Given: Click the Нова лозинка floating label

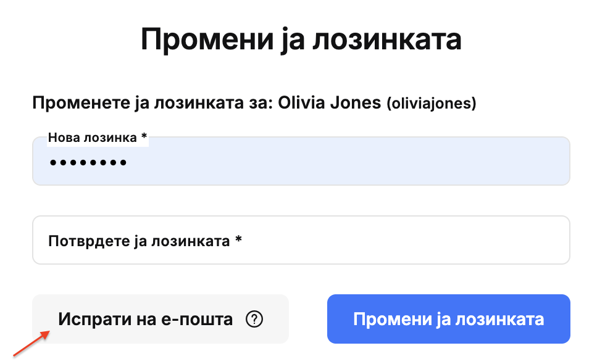Looking at the screenshot, I should [x=98, y=138].
